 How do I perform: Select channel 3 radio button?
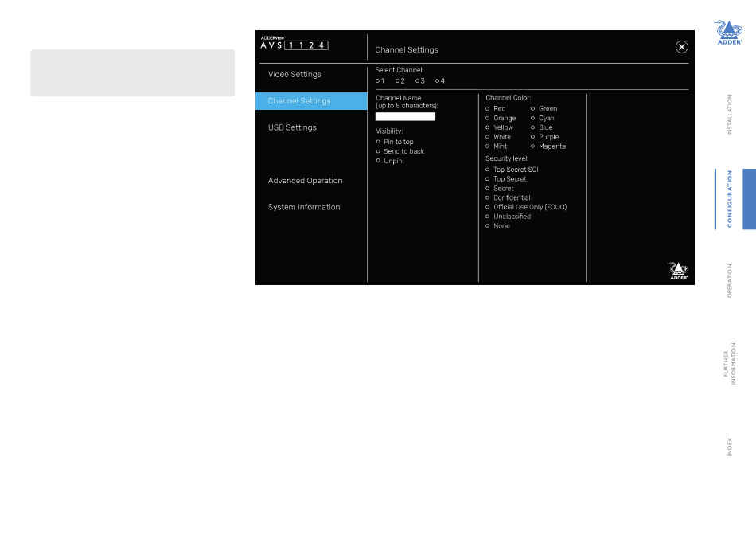point(417,81)
